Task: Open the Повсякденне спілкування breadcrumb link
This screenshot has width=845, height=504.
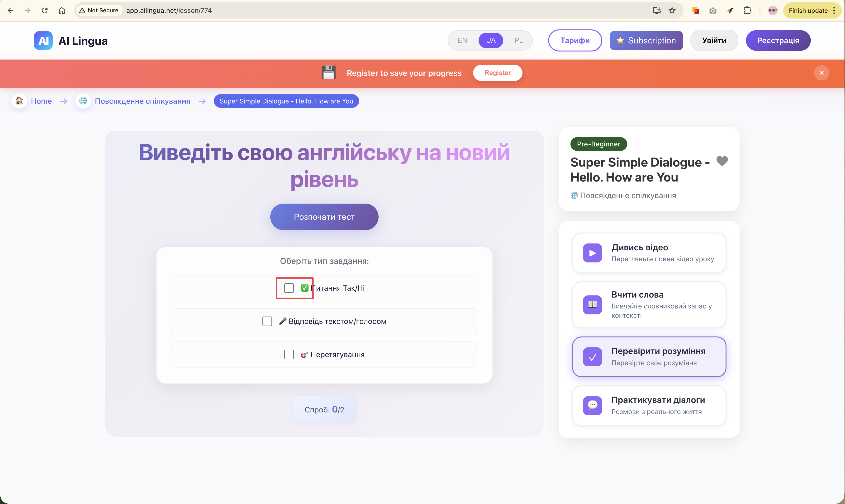Action: [142, 101]
